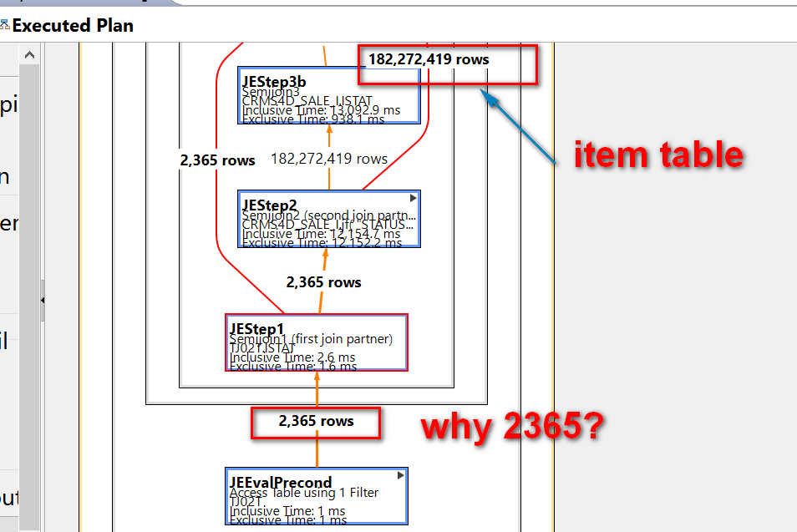Click '2,365 rows' label below JEStep1
Image resolution: width=797 pixels, height=532 pixels.
click(x=316, y=421)
